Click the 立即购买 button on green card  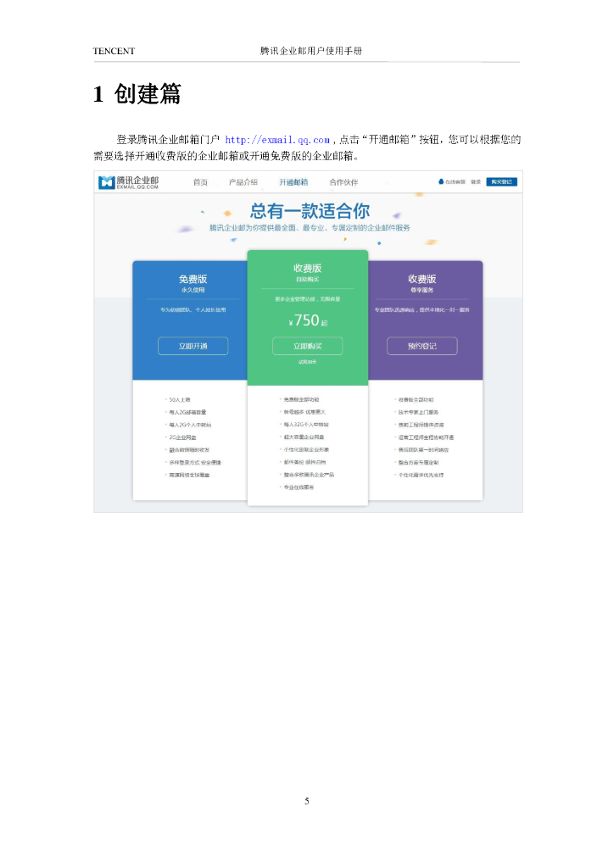[x=307, y=346]
